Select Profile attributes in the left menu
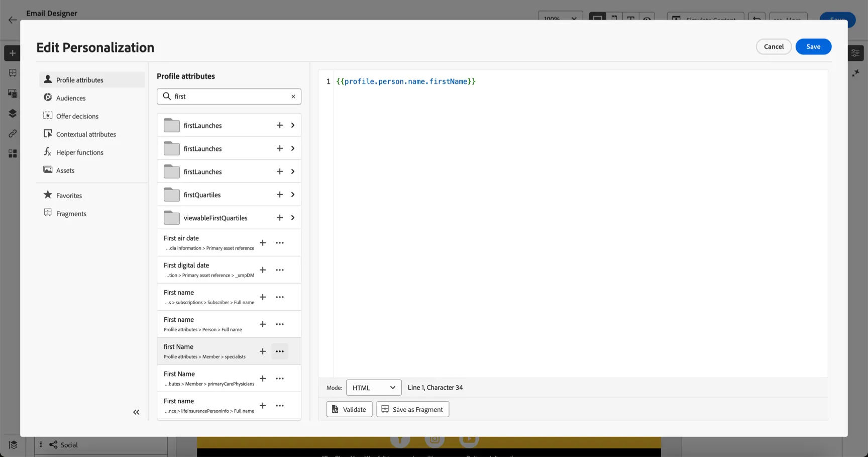Screen dimensions: 868x457 (x=92, y=80)
